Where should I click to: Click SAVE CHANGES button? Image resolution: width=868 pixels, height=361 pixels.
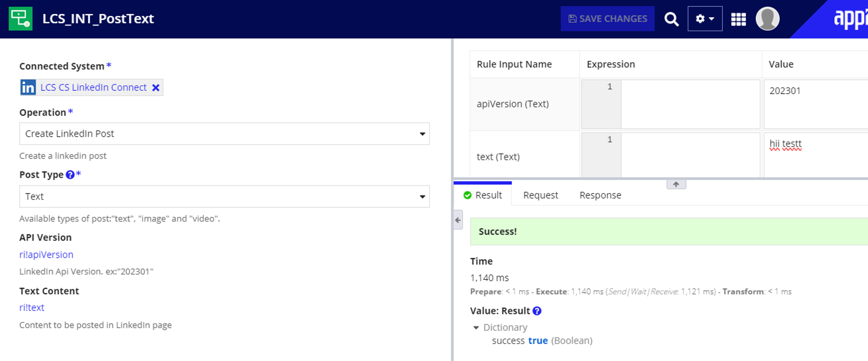[608, 19]
